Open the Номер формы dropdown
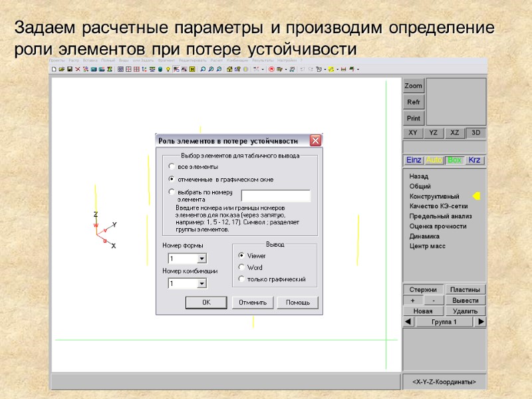The width and height of the screenshot is (532, 399). tap(201, 259)
